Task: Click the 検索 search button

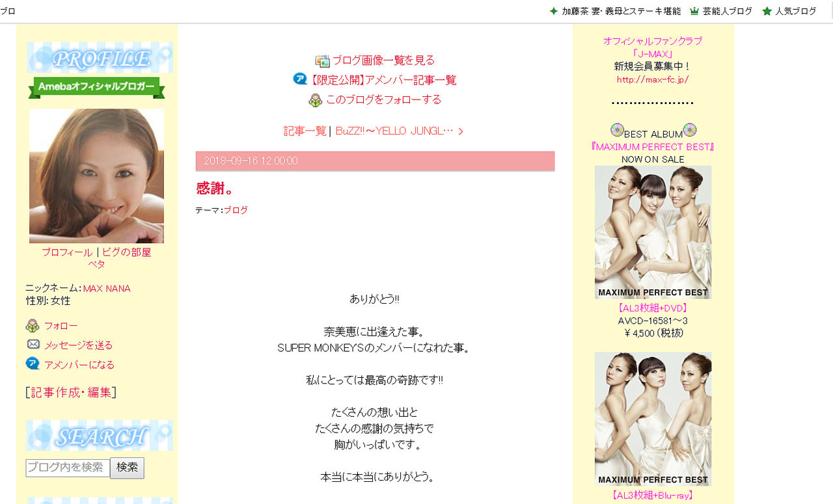Action: (127, 468)
